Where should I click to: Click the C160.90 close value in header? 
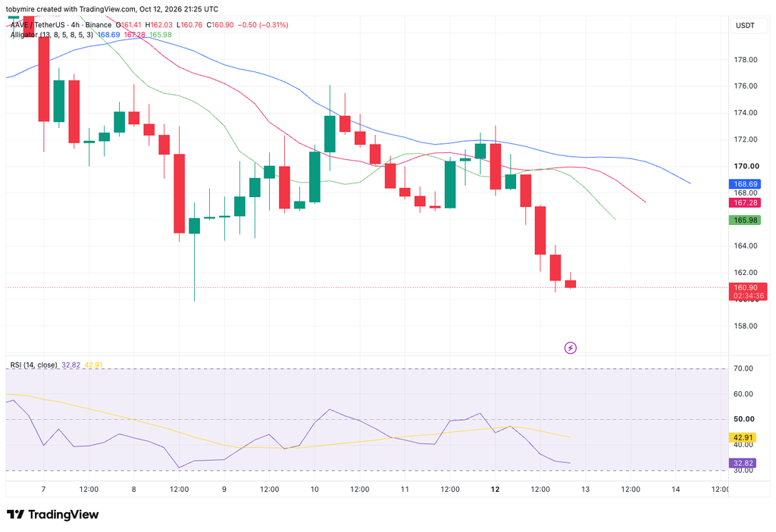pos(220,25)
